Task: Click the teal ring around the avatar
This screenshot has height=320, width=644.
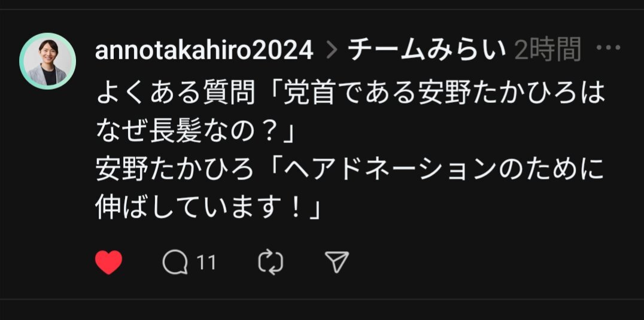Action: coord(48,35)
